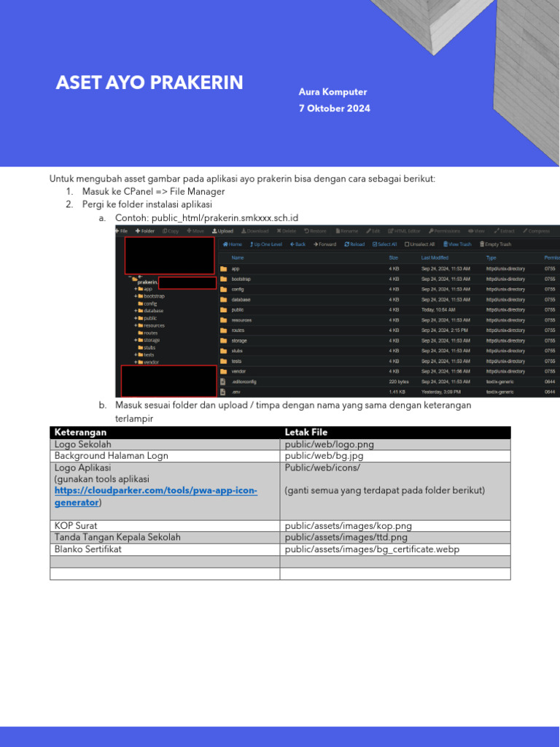This screenshot has width=560, height=747.
Task: Expand the public folder in tree
Action: click(x=136, y=318)
